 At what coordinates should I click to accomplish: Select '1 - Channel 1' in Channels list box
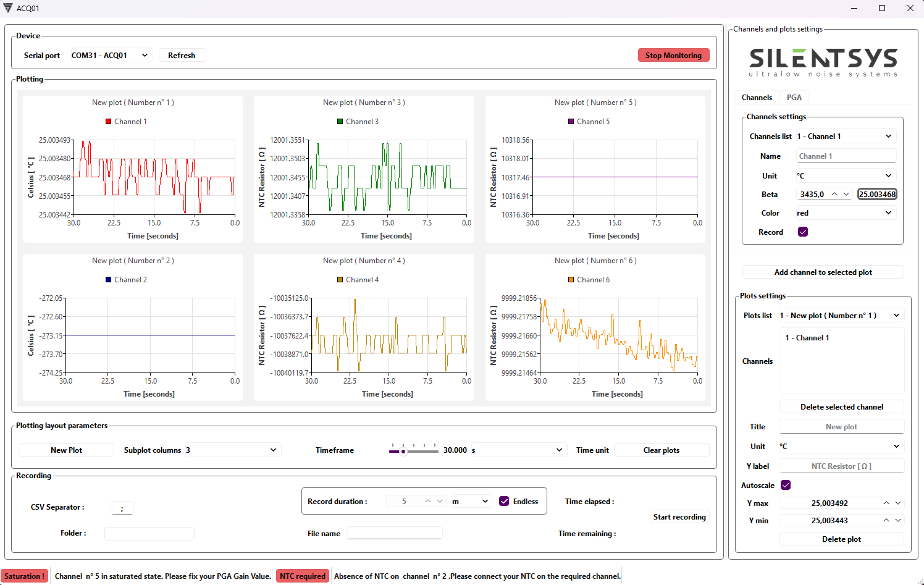point(807,337)
